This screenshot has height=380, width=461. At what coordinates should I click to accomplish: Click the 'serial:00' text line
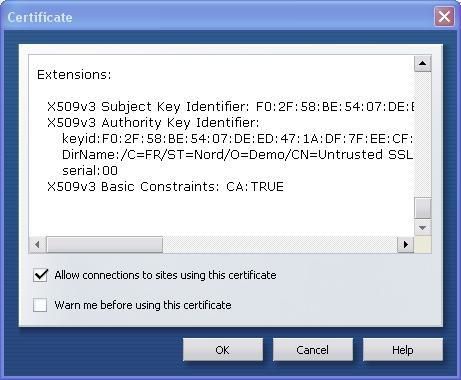pyautogui.click(x=90, y=171)
